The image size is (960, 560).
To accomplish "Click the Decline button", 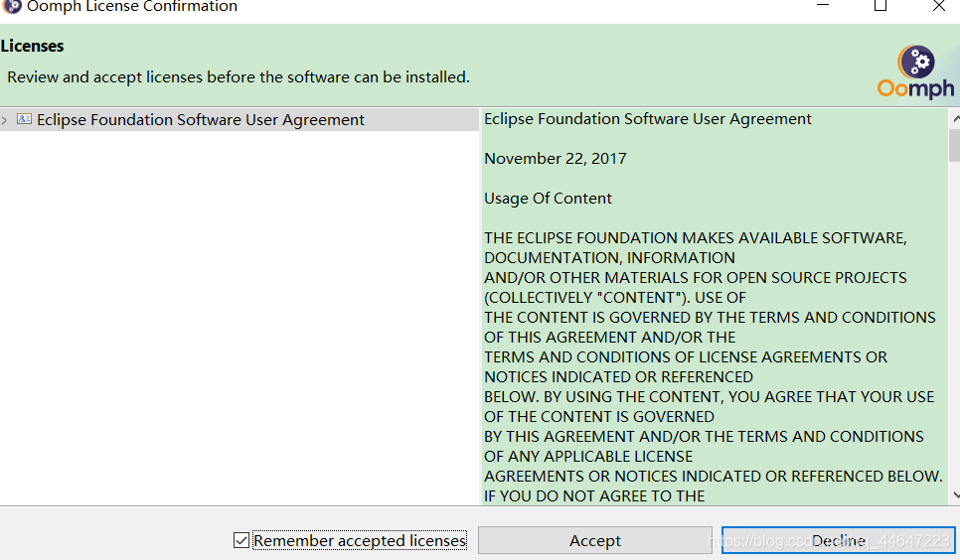I will tap(838, 540).
